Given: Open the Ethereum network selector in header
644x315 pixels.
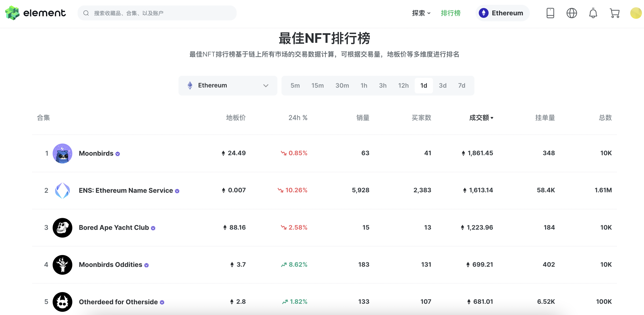Looking at the screenshot, I should tap(503, 13).
